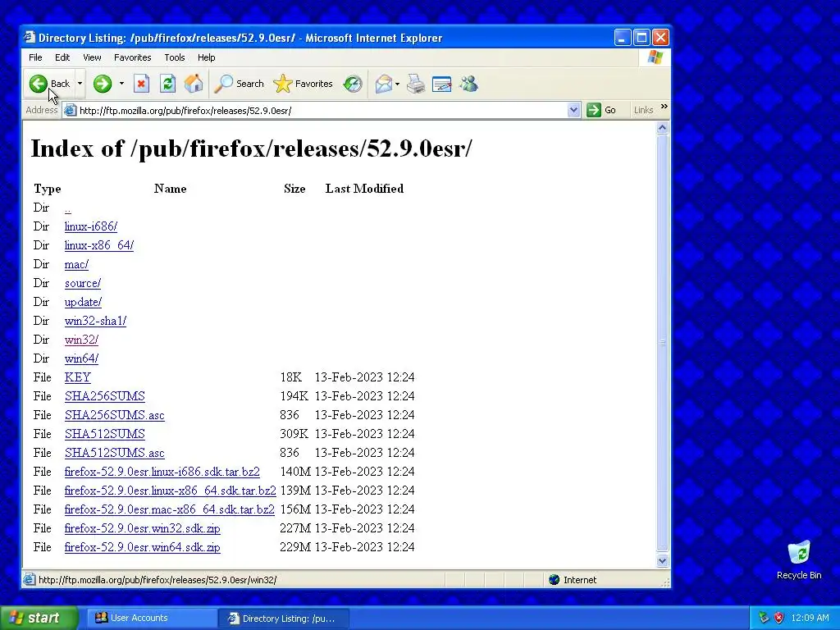
Task: Open the Mail envelope toolbar icon
Action: click(x=384, y=84)
